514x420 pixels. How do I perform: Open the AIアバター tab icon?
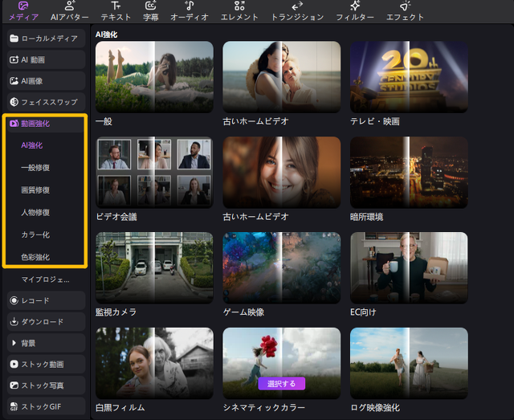(70, 6)
